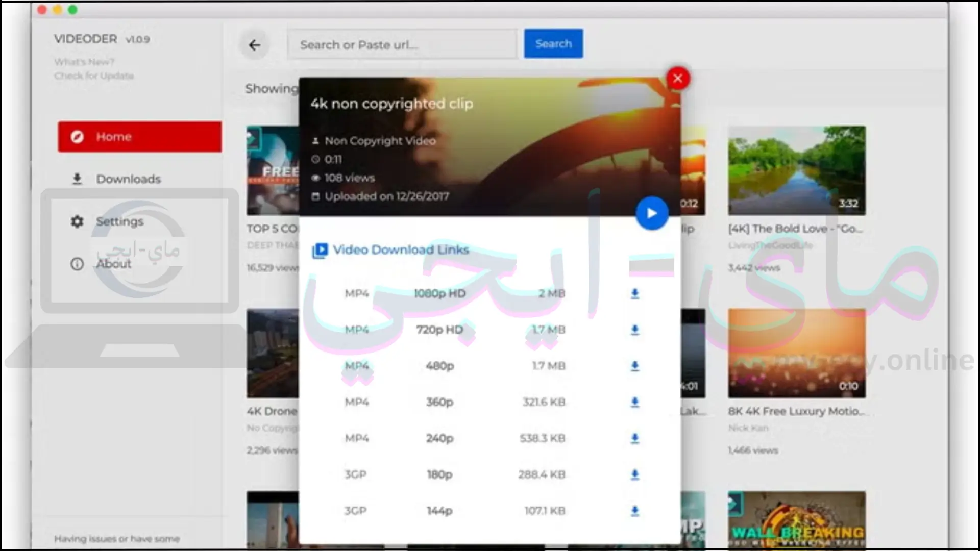Open the 8K 4K Free Luxury Motion thumbnail
Viewport: 980px width, 551px height.
pyautogui.click(x=797, y=353)
